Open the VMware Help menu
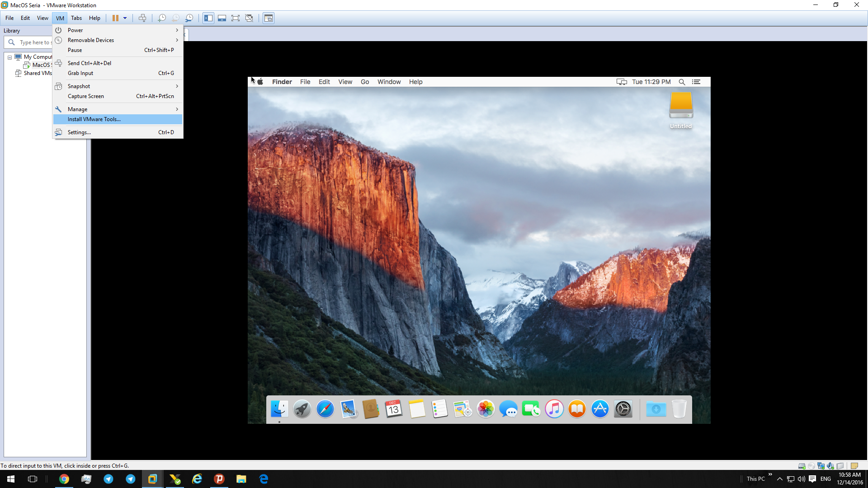This screenshot has width=868, height=488. coord(94,18)
